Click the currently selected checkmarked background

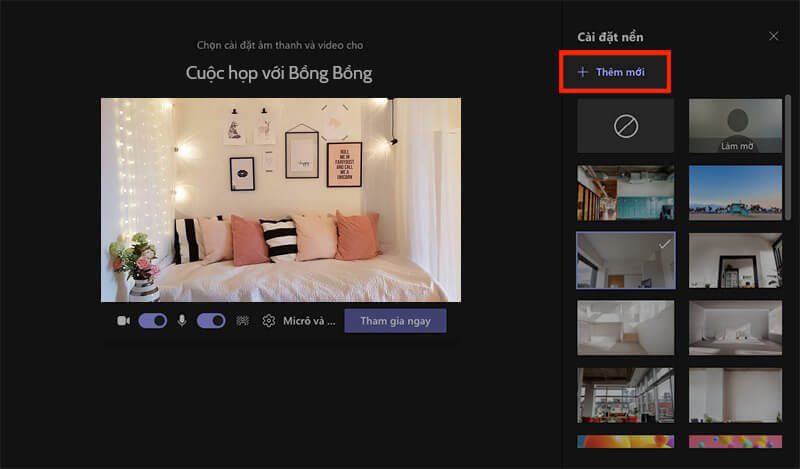626,260
